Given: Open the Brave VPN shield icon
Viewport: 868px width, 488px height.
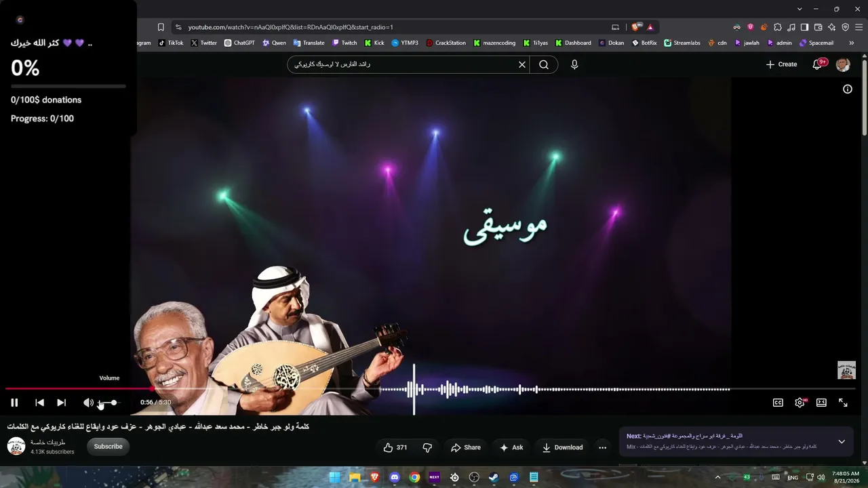Looking at the screenshot, I should point(845,27).
